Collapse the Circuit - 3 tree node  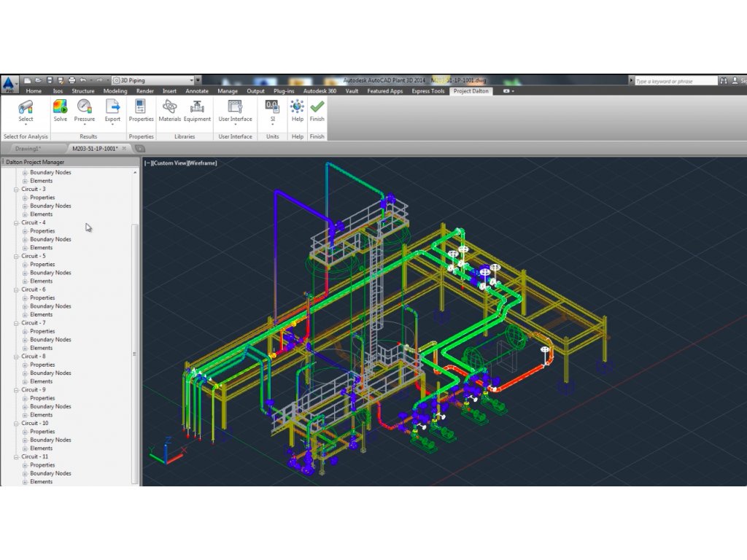(16, 190)
